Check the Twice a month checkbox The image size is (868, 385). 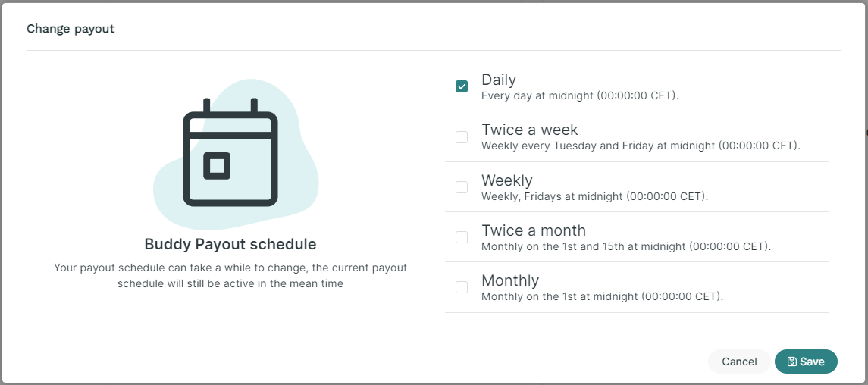462,236
